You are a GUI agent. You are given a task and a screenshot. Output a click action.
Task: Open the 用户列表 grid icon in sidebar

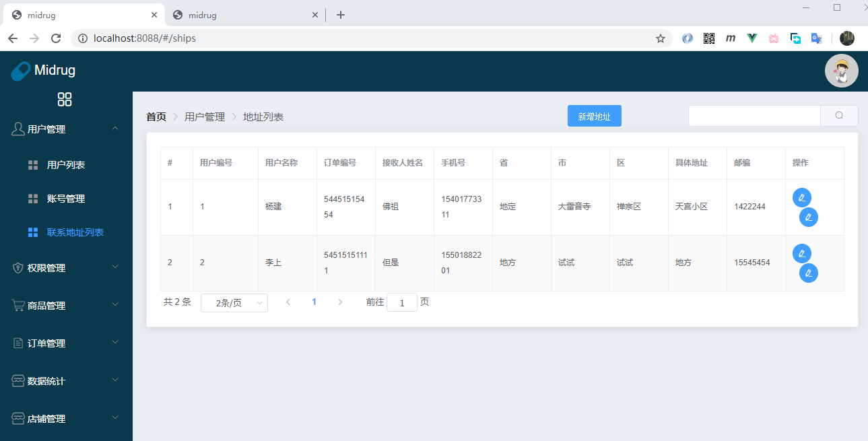click(32, 164)
